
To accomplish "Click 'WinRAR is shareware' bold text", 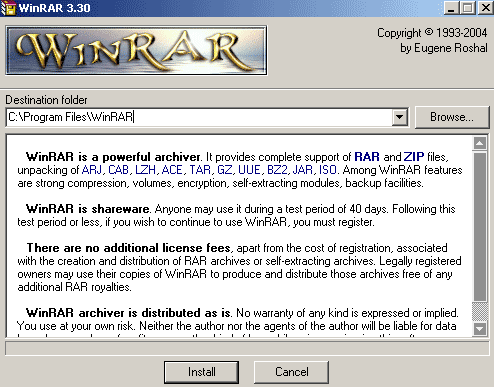I will pyautogui.click(x=88, y=209).
